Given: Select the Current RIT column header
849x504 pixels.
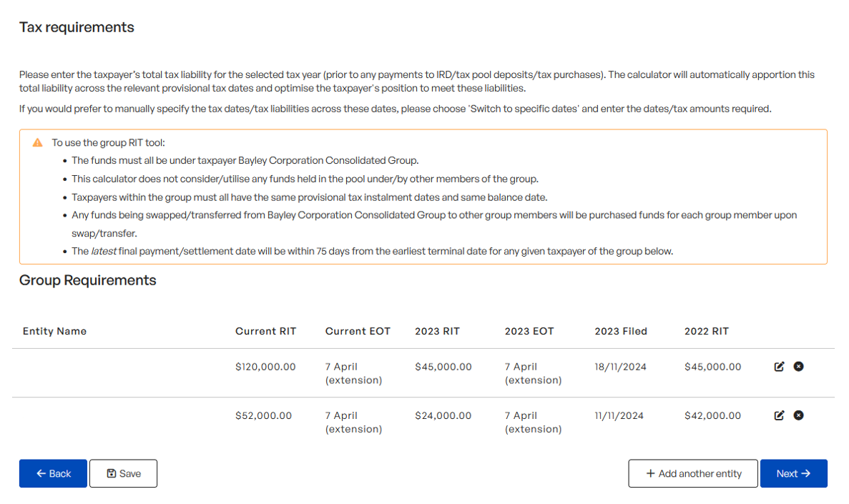Looking at the screenshot, I should point(266,331).
